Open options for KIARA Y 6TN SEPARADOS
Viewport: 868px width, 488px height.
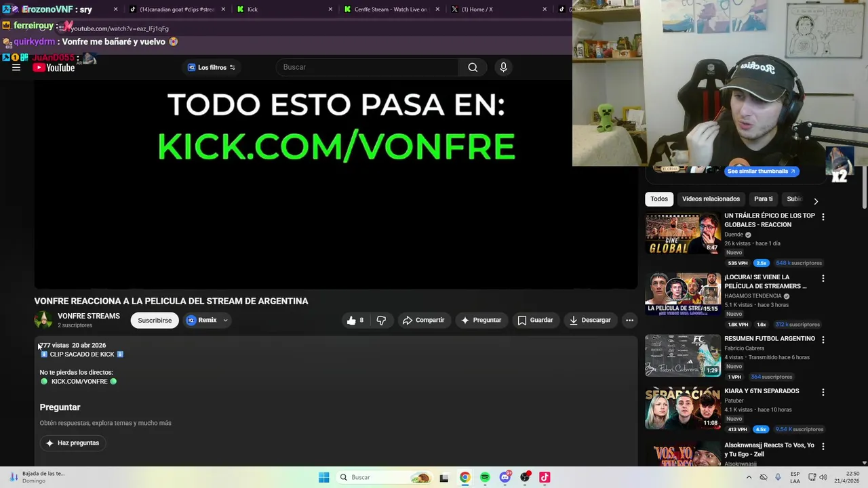point(823,392)
